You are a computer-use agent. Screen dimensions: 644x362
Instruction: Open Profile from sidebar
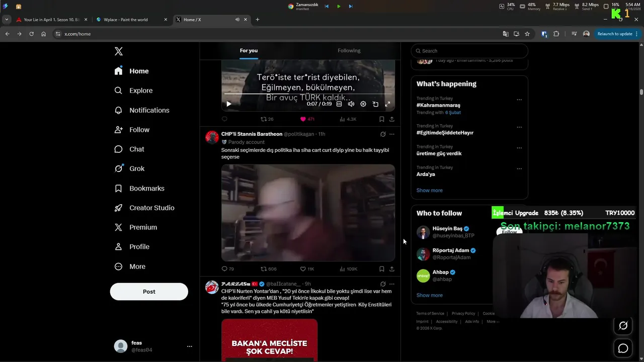tap(132, 247)
